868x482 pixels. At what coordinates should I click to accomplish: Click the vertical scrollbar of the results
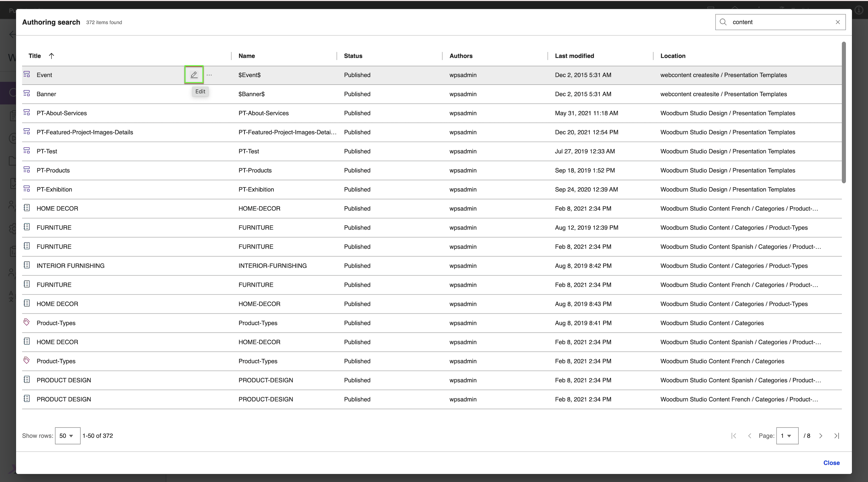click(843, 113)
